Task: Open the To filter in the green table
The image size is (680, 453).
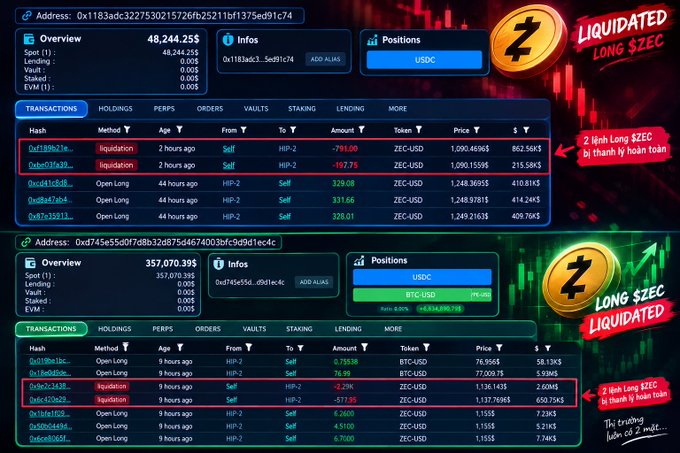Action: coord(300,348)
